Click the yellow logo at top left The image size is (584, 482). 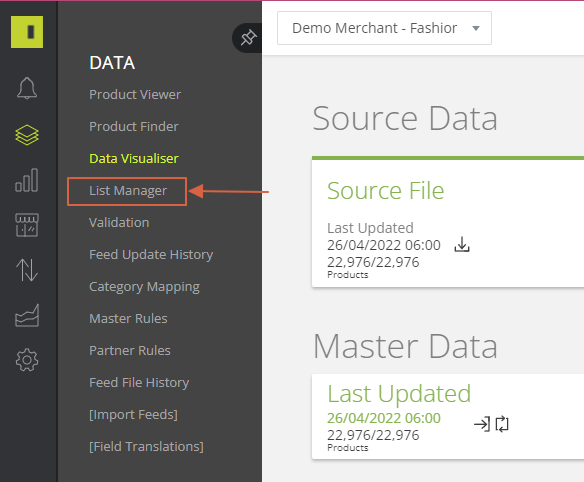(27, 32)
